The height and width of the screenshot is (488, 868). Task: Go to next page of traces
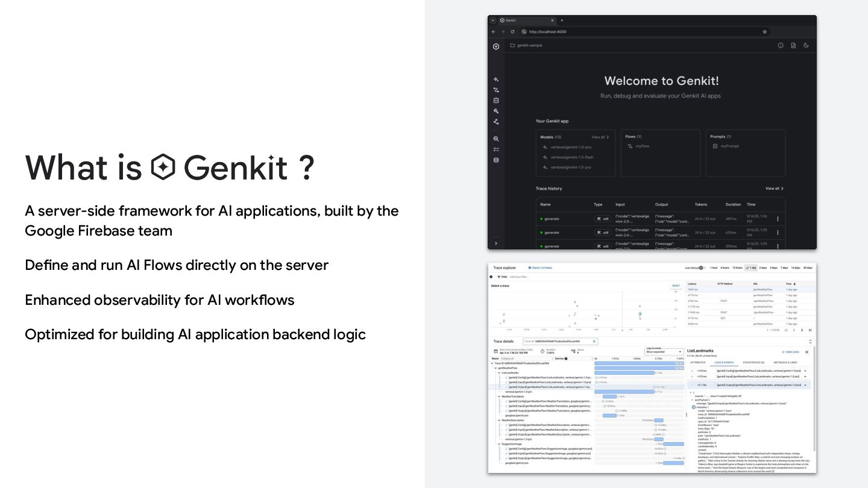click(802, 330)
